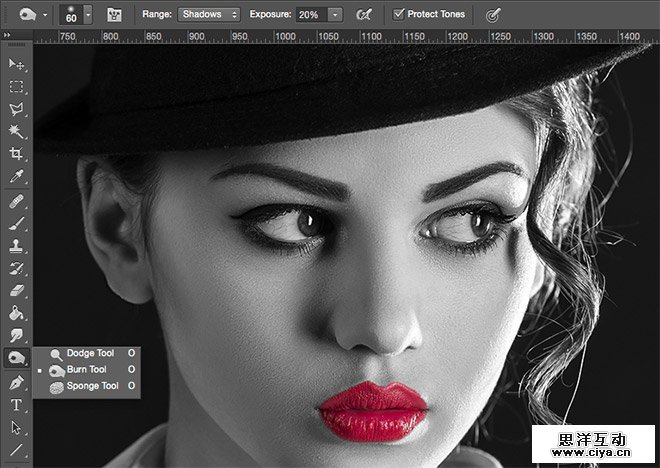Toggle pressure-for-size tablet icon

tap(492, 15)
